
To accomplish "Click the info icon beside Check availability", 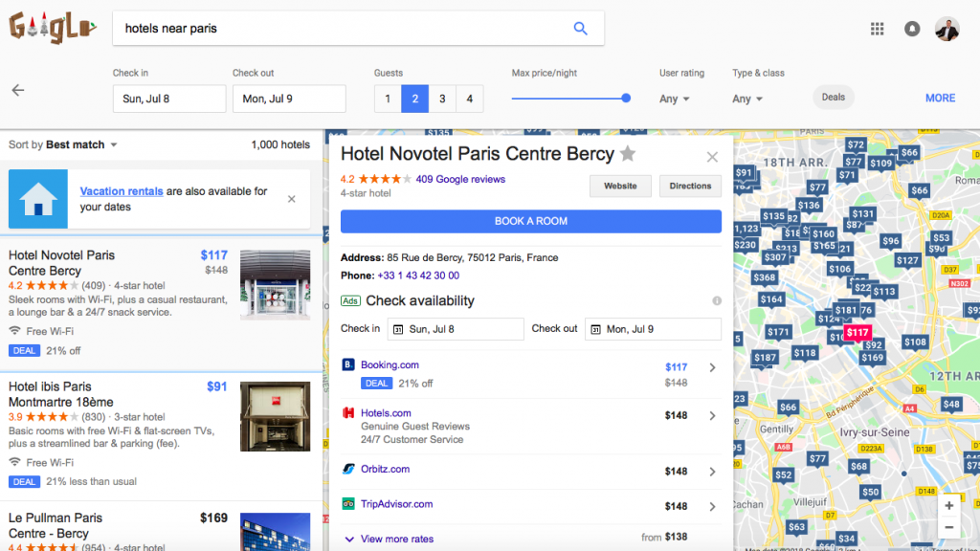I will [x=717, y=301].
